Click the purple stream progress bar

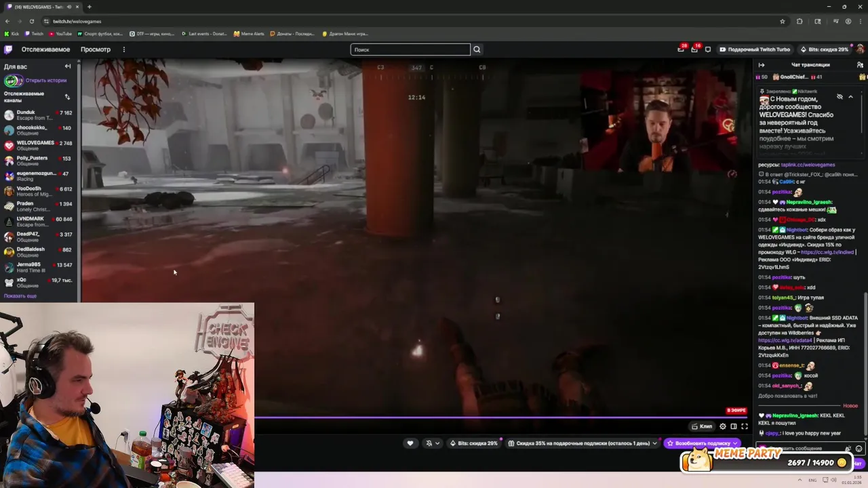point(502,418)
